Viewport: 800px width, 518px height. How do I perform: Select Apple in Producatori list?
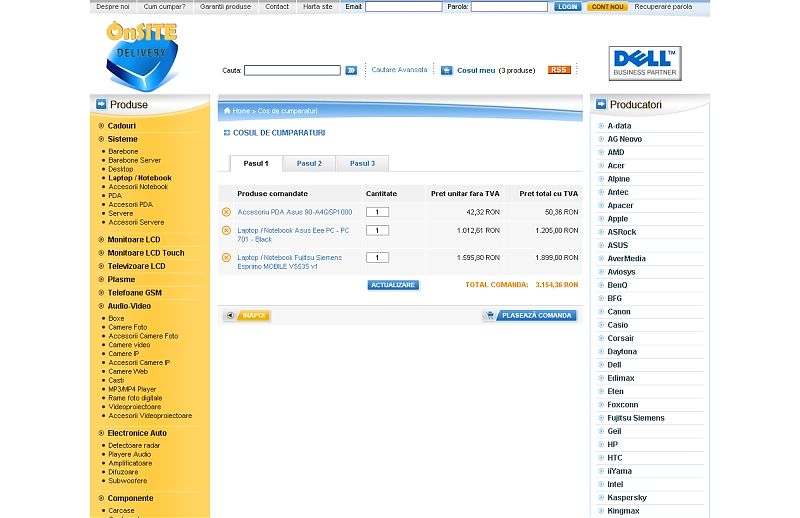[x=617, y=218]
